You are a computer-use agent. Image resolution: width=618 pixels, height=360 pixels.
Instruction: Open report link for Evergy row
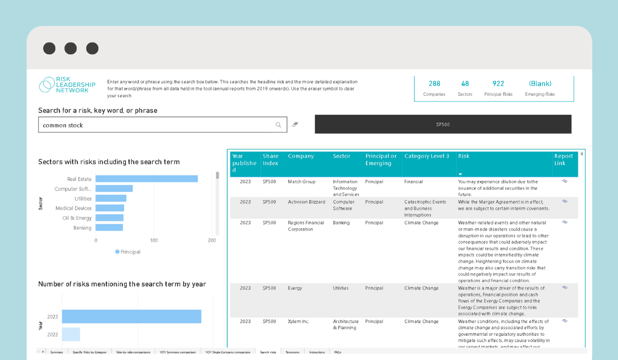[564, 288]
